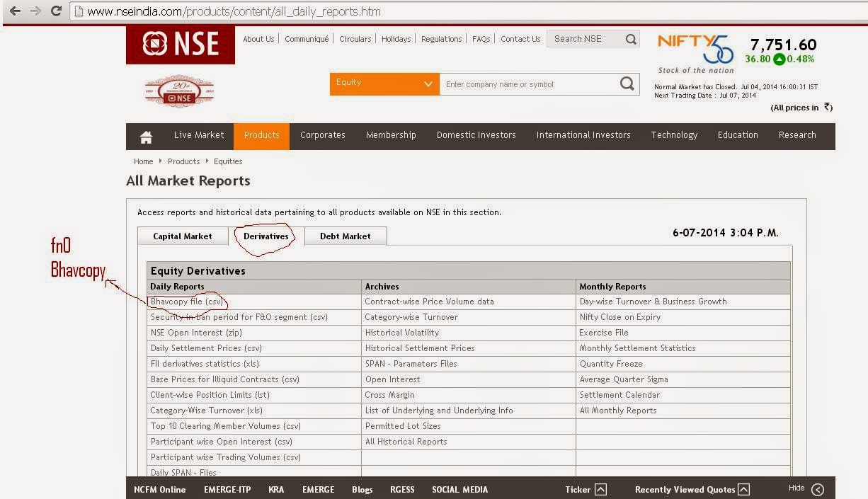Open the Technology menu
The width and height of the screenshot is (868, 499).
[674, 135]
